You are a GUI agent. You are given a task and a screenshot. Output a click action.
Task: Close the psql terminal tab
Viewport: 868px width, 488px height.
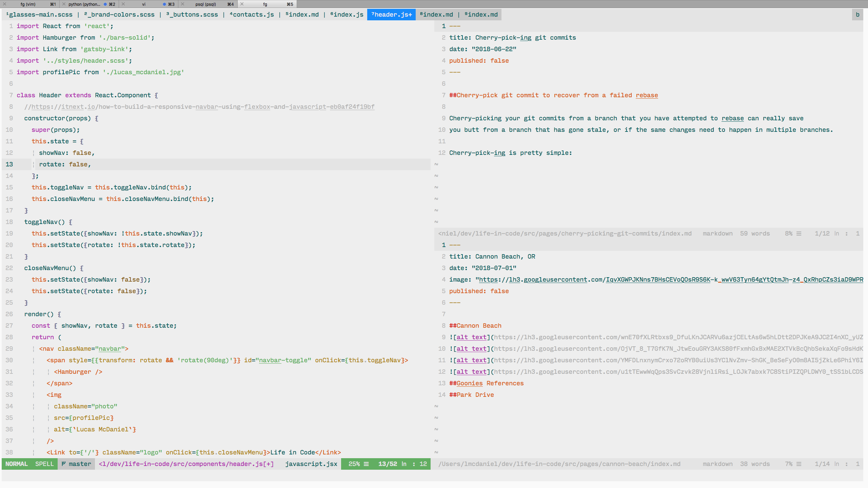(x=182, y=4)
